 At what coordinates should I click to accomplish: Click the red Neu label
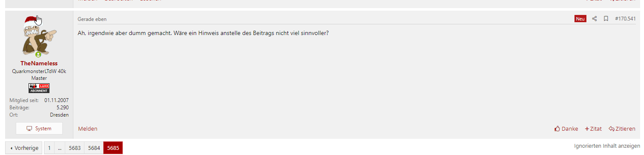pyautogui.click(x=580, y=19)
